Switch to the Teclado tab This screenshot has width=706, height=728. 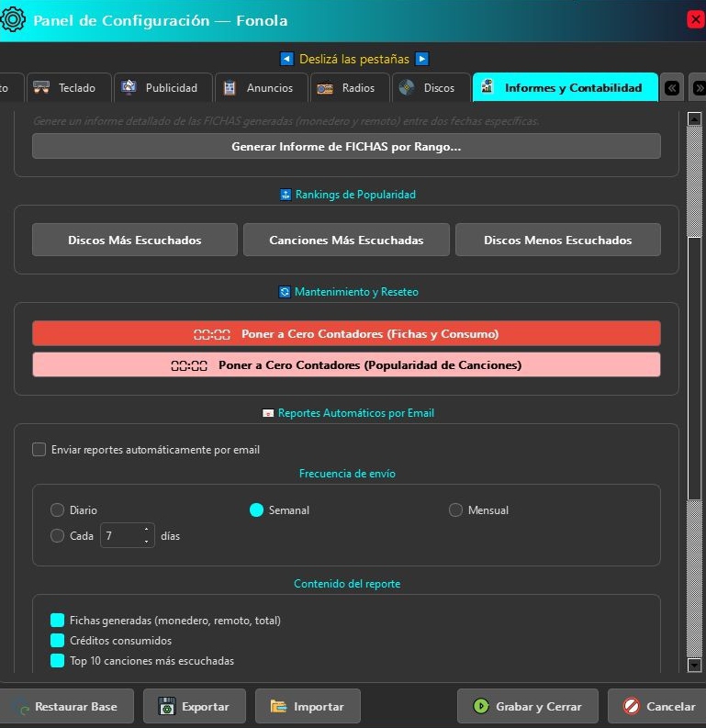click(69, 87)
